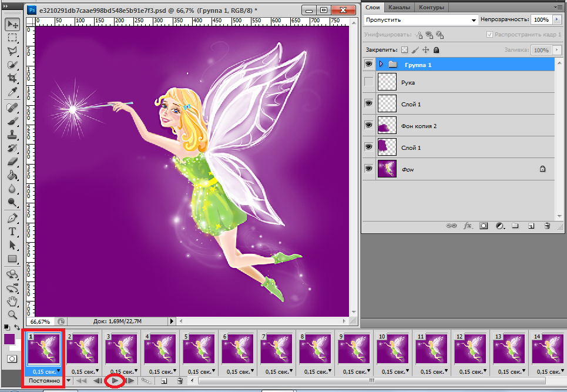Select the Crop tool
The width and height of the screenshot is (567, 392).
(x=12, y=78)
